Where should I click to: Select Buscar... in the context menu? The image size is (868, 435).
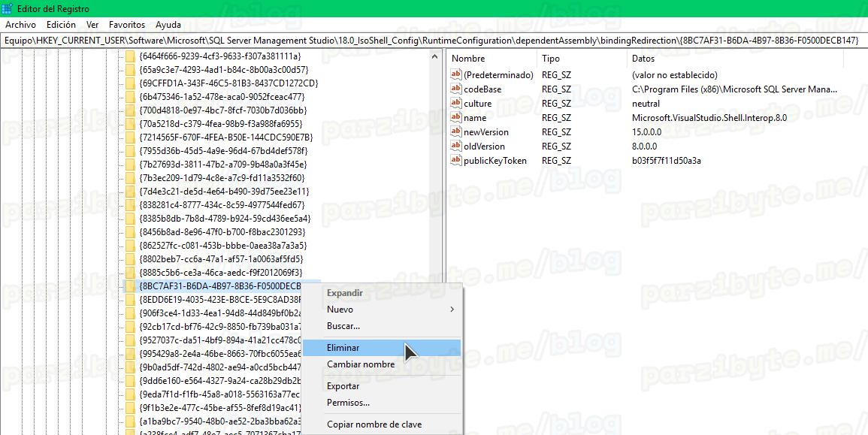(383, 326)
